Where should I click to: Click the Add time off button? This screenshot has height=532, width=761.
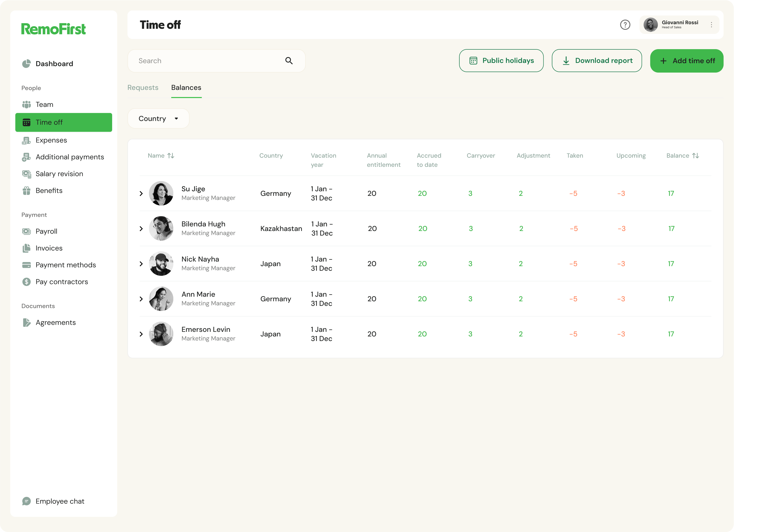tap(686, 61)
